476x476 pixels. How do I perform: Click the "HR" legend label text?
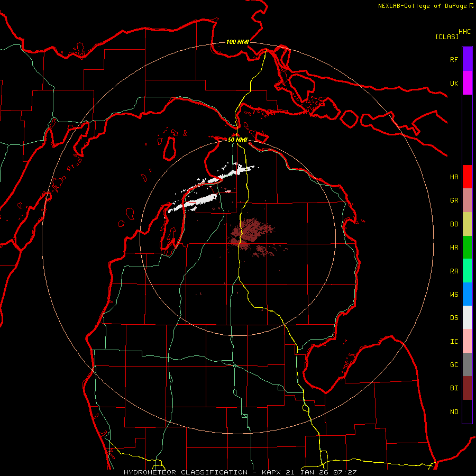tap(454, 248)
